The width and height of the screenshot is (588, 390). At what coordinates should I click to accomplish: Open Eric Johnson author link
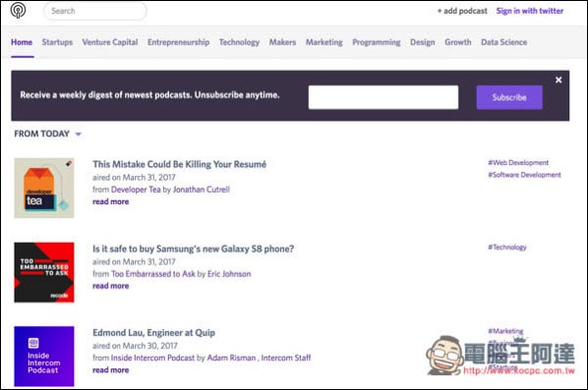[x=229, y=274]
